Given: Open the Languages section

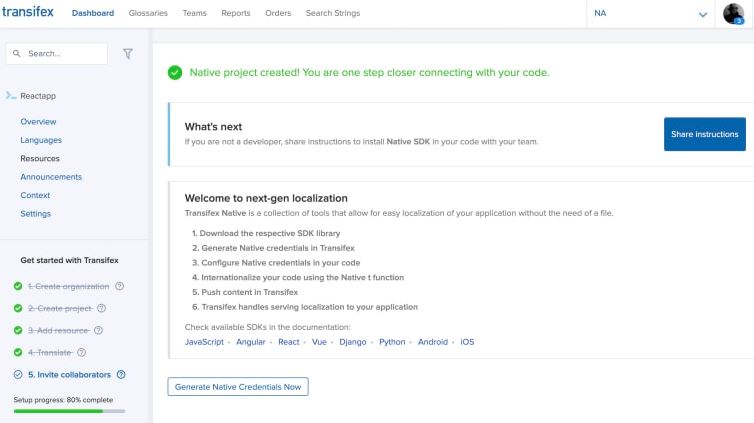Looking at the screenshot, I should [41, 140].
